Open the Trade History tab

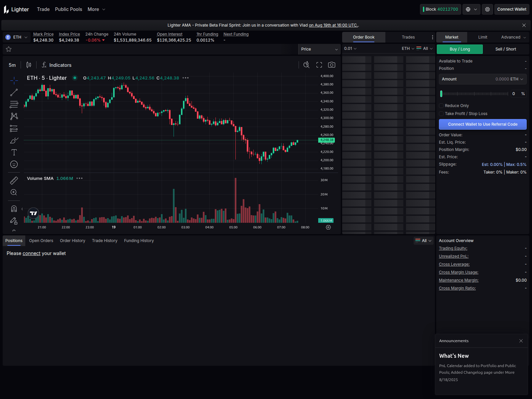(x=105, y=241)
